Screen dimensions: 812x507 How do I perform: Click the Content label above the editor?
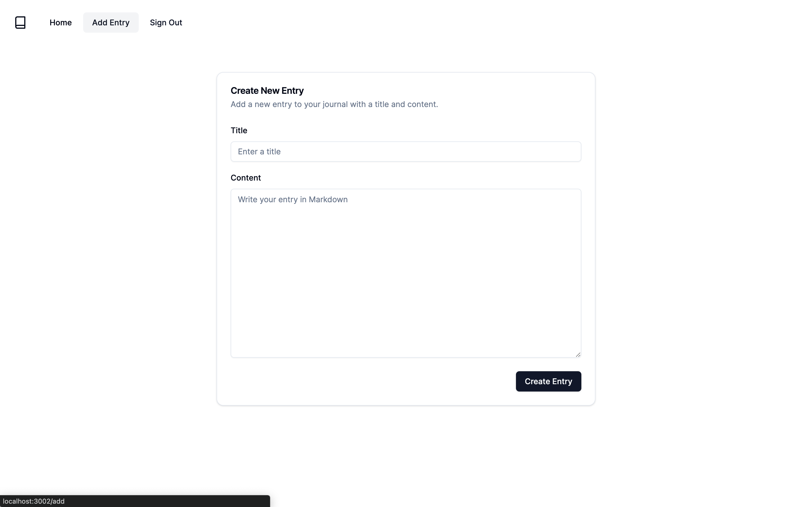pyautogui.click(x=246, y=177)
